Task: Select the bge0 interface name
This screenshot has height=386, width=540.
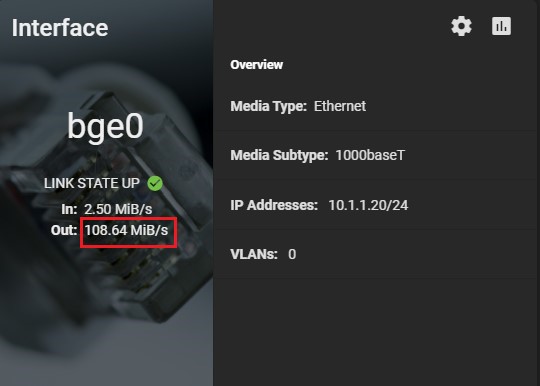Action: tap(105, 126)
